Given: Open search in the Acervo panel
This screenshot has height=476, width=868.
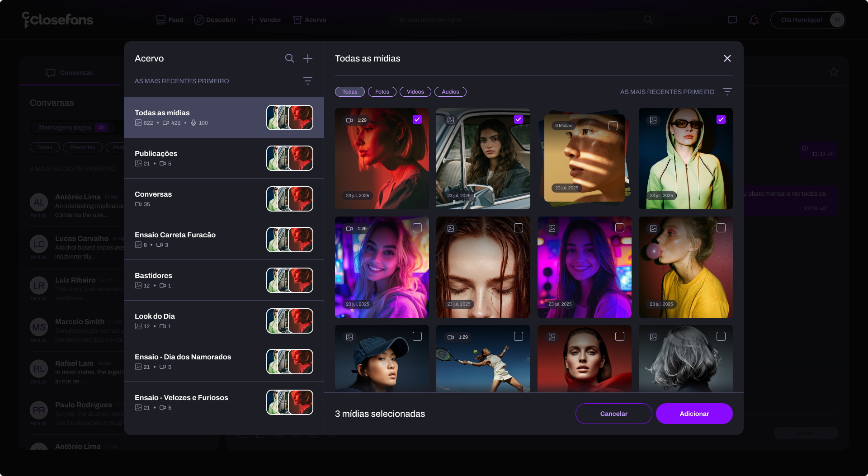Looking at the screenshot, I should pyautogui.click(x=289, y=58).
